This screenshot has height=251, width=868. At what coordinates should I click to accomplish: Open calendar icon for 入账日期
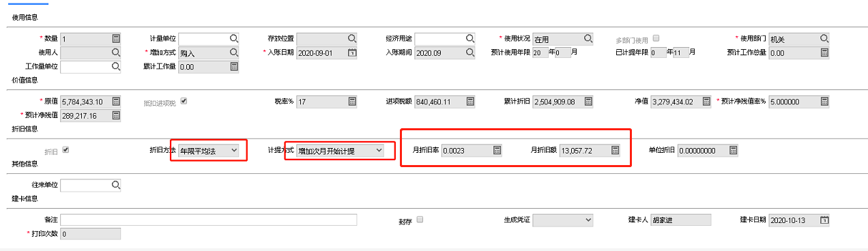click(351, 53)
